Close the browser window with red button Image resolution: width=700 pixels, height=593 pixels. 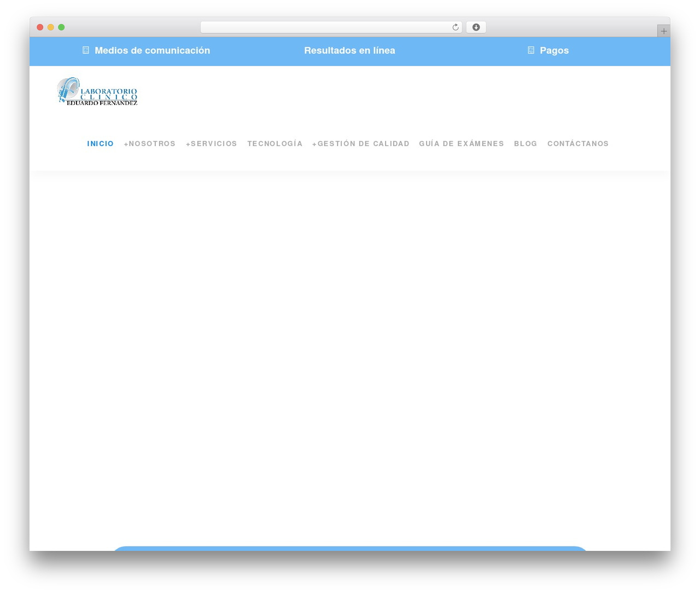point(40,27)
